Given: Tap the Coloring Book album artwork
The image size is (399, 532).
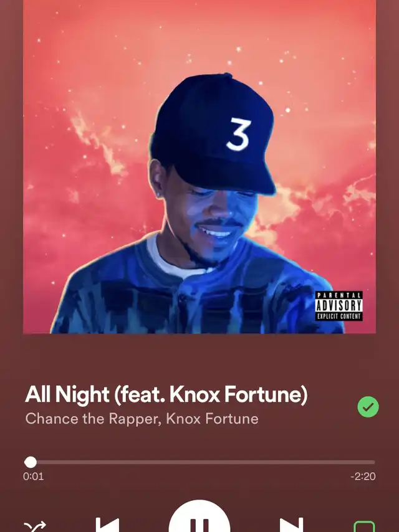Looking at the screenshot, I should click(x=199, y=166).
